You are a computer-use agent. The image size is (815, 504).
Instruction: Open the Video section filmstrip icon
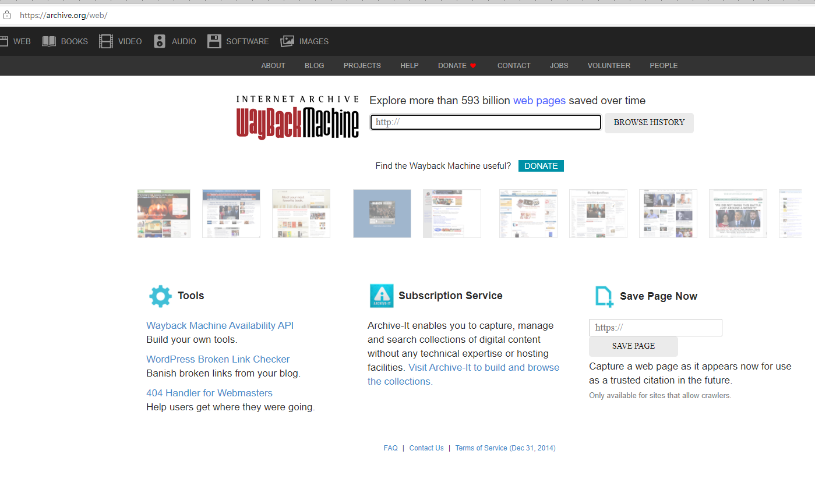pyautogui.click(x=106, y=41)
